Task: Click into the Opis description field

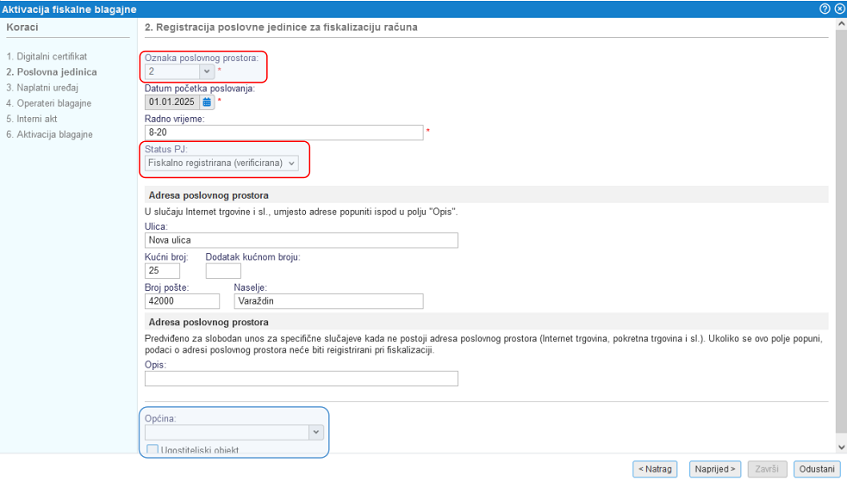Action: click(301, 378)
